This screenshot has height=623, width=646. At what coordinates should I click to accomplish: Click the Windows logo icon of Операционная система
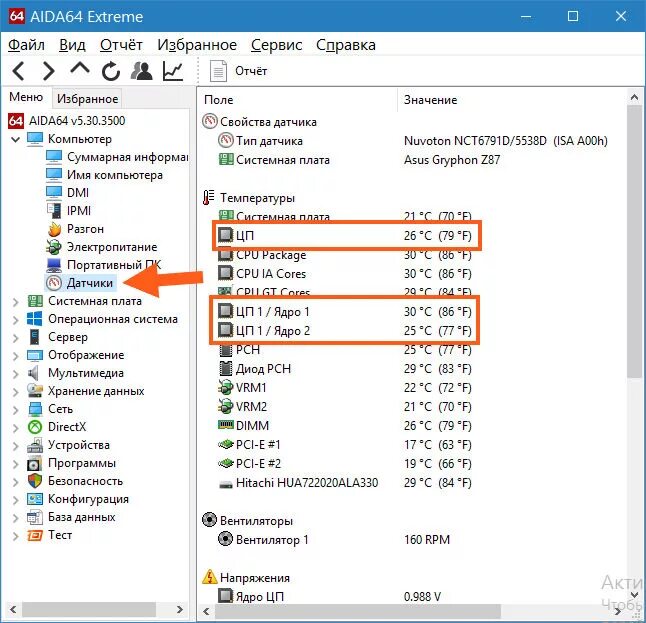coord(35,319)
